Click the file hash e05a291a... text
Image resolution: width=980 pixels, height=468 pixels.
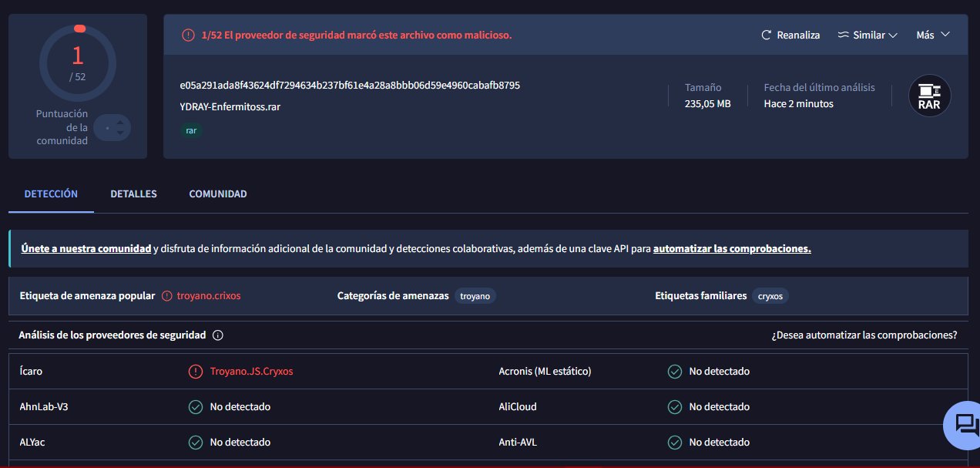click(x=350, y=85)
